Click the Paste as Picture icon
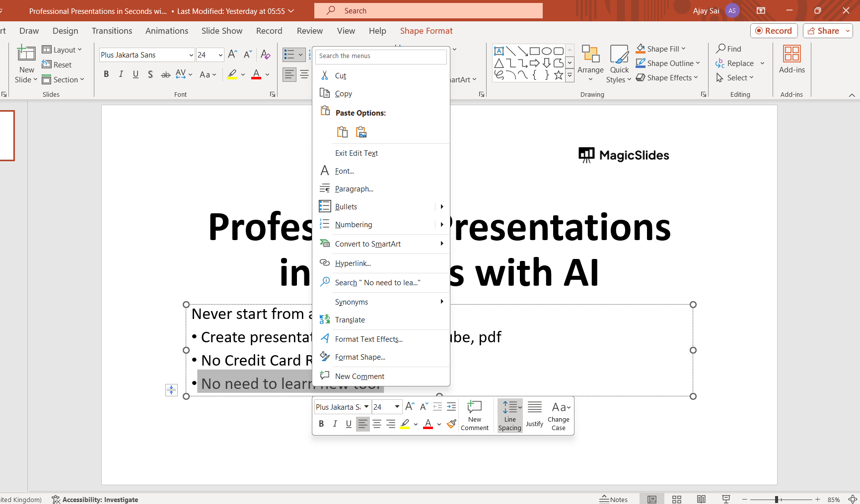Image resolution: width=860 pixels, height=504 pixels. tap(361, 132)
